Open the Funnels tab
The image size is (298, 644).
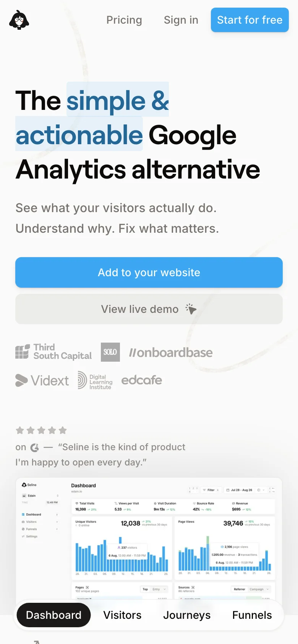(x=252, y=615)
